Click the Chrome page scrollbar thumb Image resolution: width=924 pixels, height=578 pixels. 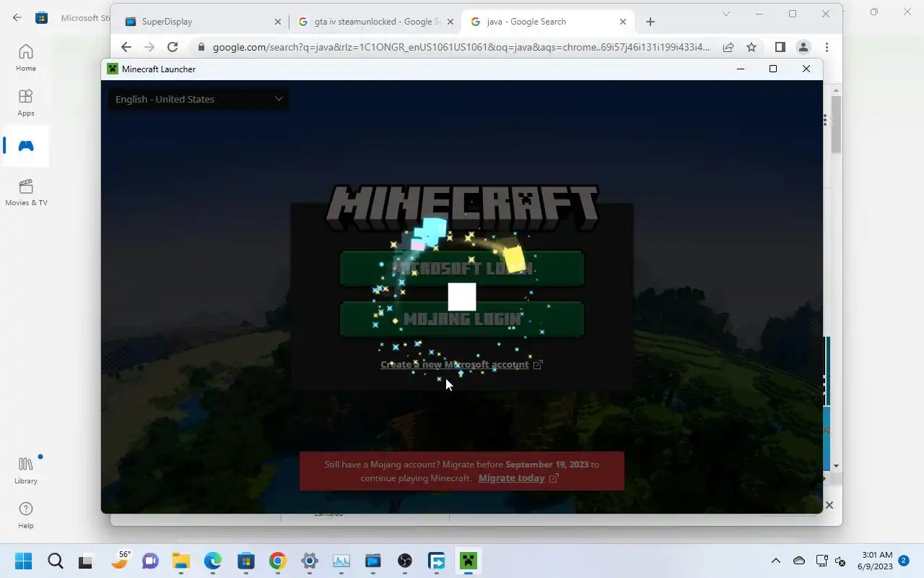(836, 123)
